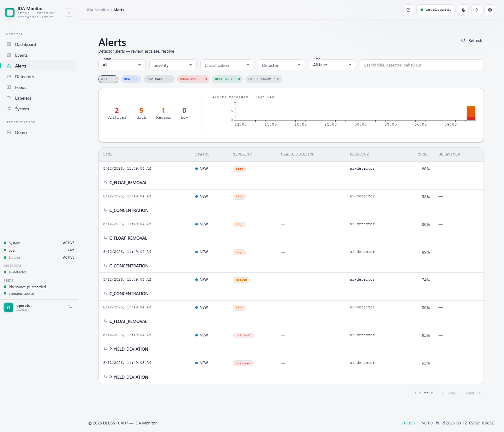The height and width of the screenshot is (432, 504).
Task: Open the clock history icon in header
Action: [409, 10]
